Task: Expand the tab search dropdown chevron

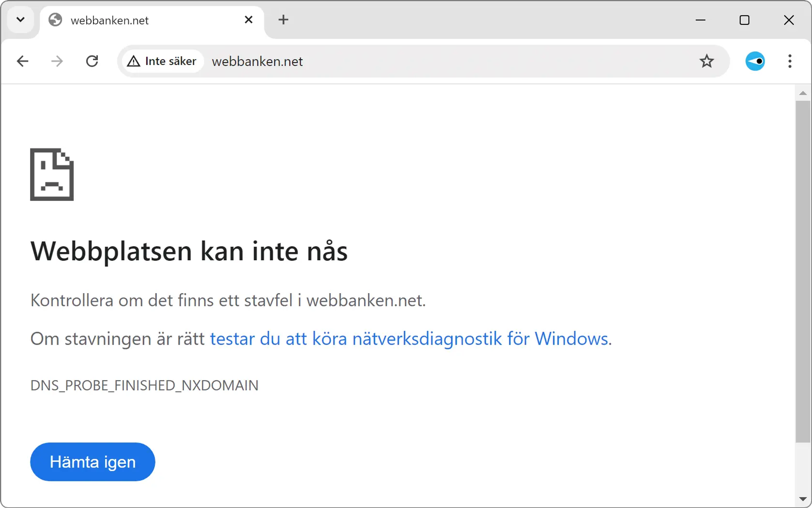Action: pyautogui.click(x=20, y=20)
